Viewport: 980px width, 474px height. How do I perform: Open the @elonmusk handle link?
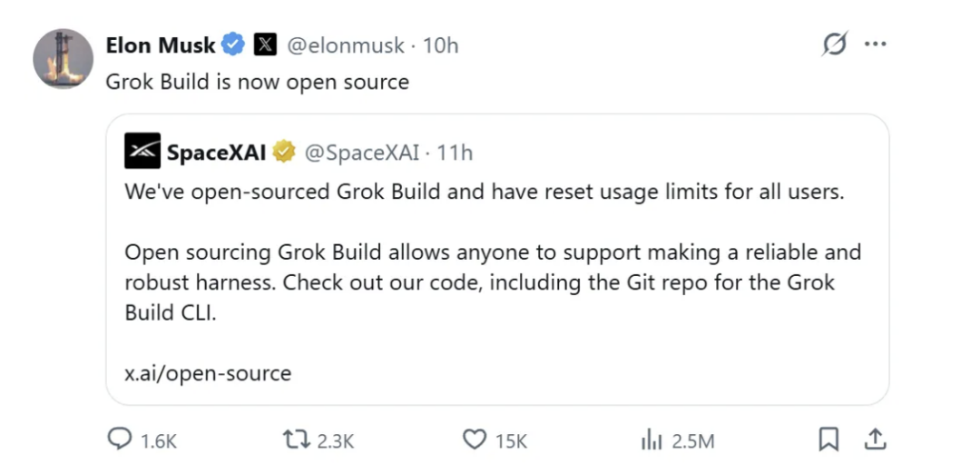(346, 45)
